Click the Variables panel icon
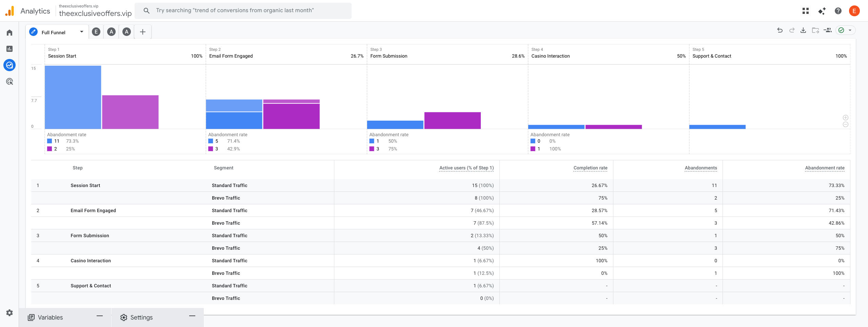868x327 pixels. pyautogui.click(x=31, y=318)
